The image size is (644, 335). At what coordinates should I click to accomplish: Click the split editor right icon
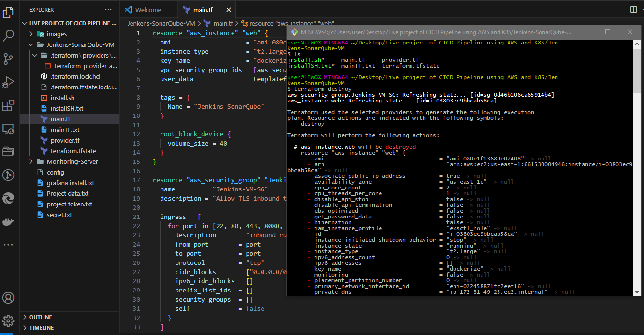[x=633, y=10]
